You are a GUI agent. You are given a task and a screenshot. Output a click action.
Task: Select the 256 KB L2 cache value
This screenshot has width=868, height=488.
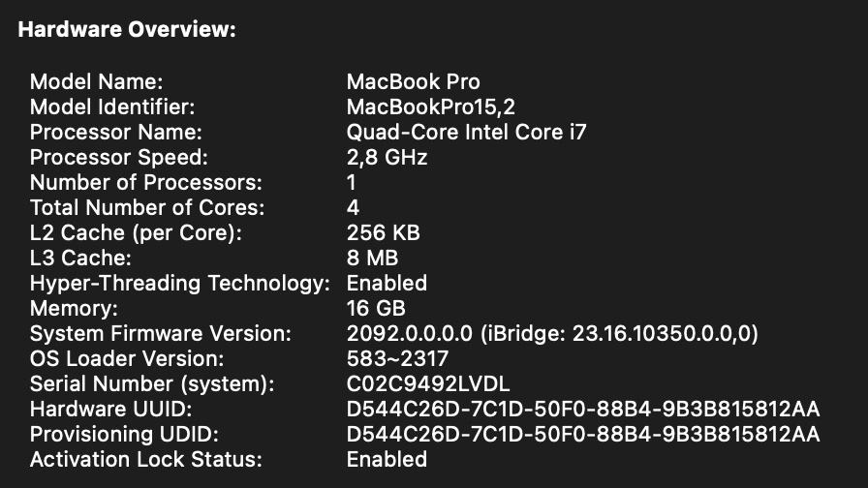point(384,232)
